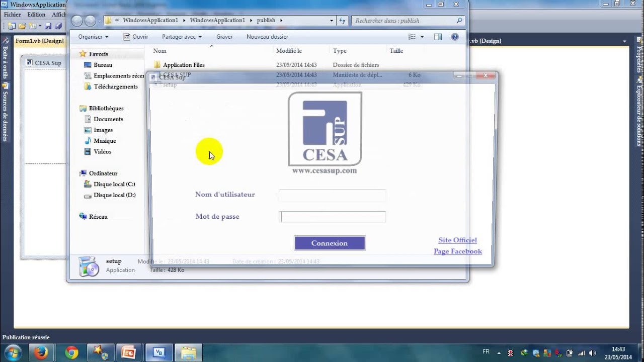Viewport: 644px width, 362px height.
Task: Click the first WindowsApplication1 breadcrumb in the address bar
Action: (150, 21)
